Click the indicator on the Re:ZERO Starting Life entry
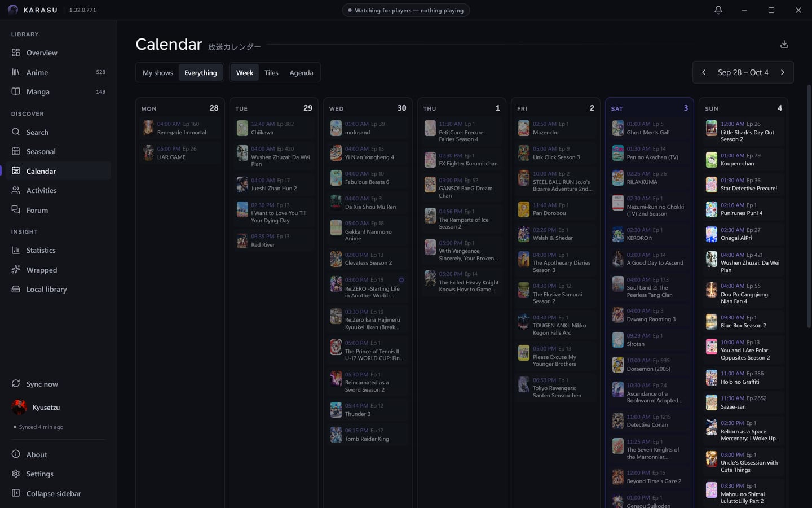Screen dimensions: 812x508 tap(401, 280)
